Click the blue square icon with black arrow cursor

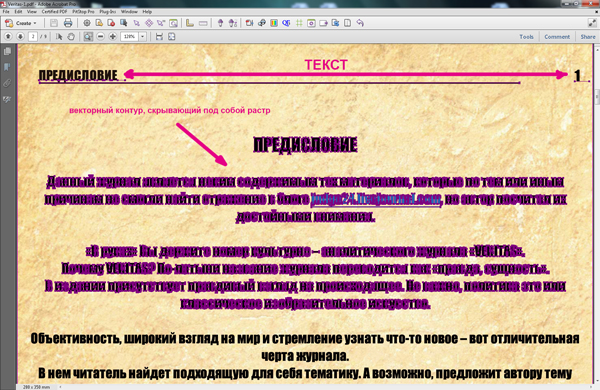(124, 23)
